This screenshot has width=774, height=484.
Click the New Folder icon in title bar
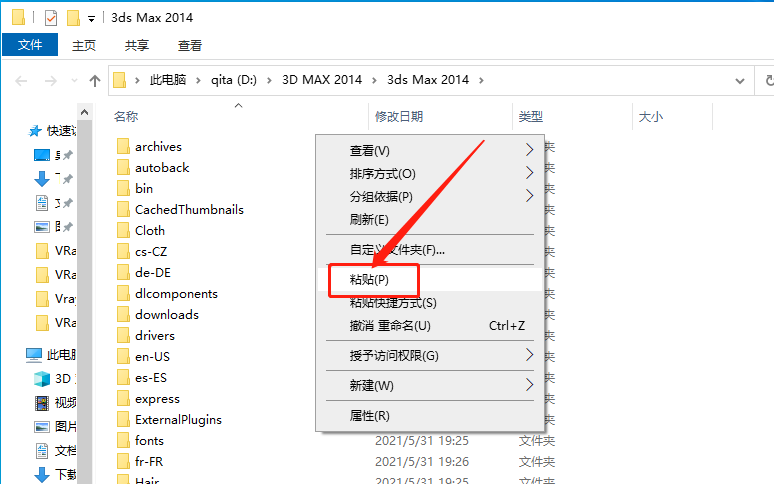click(73, 18)
